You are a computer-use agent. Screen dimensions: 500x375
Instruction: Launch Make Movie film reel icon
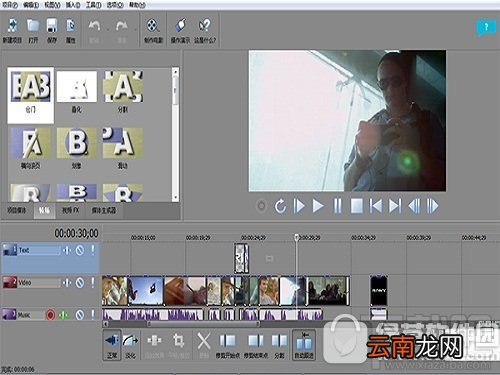click(x=153, y=31)
